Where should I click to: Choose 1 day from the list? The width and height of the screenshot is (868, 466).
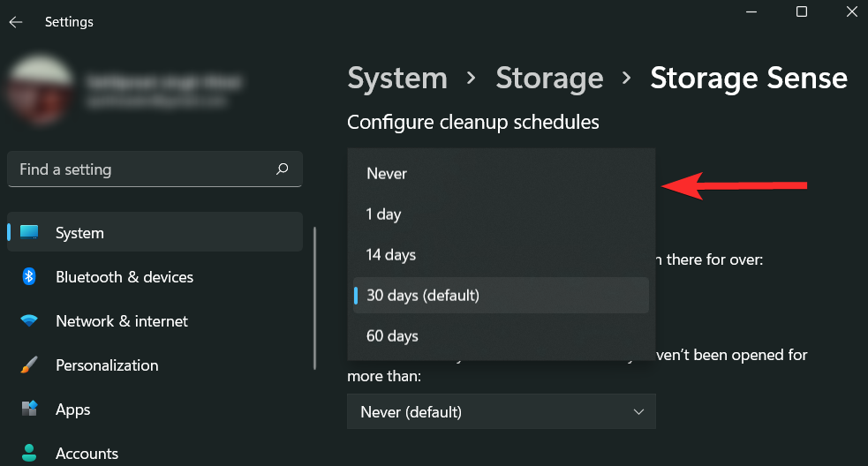[384, 214]
